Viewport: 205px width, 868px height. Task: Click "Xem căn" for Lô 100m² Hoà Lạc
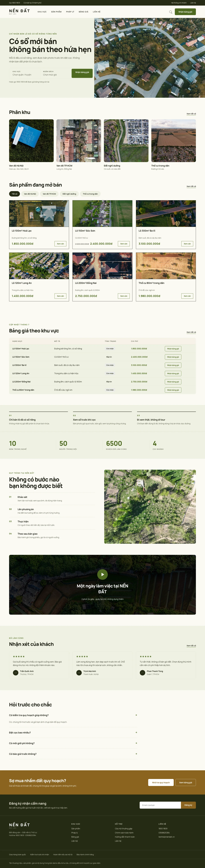[x=60, y=244]
